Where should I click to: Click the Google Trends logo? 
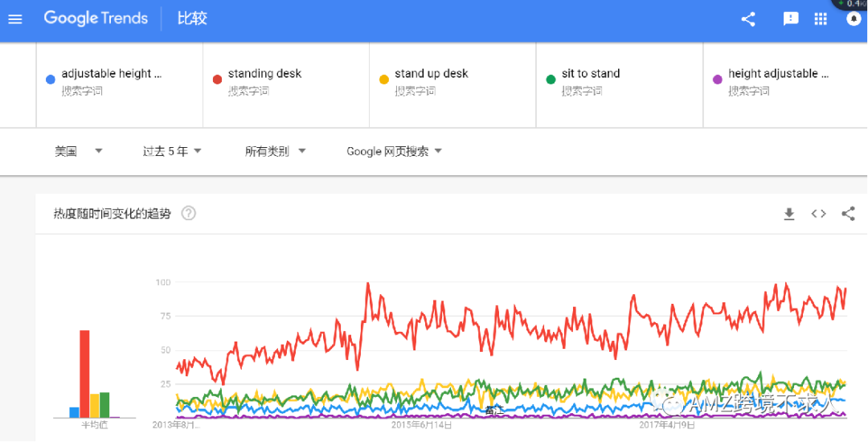(x=96, y=18)
